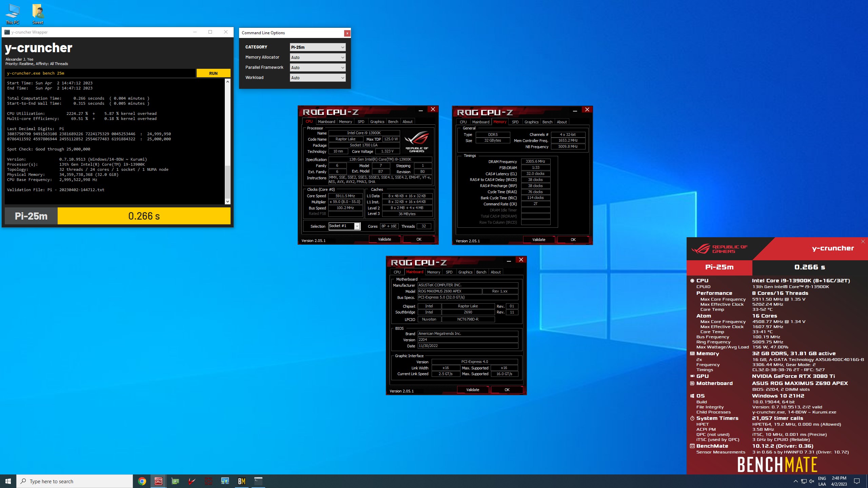This screenshot has width=868, height=488.
Task: Open the red wing logo taskbar app
Action: tap(192, 481)
